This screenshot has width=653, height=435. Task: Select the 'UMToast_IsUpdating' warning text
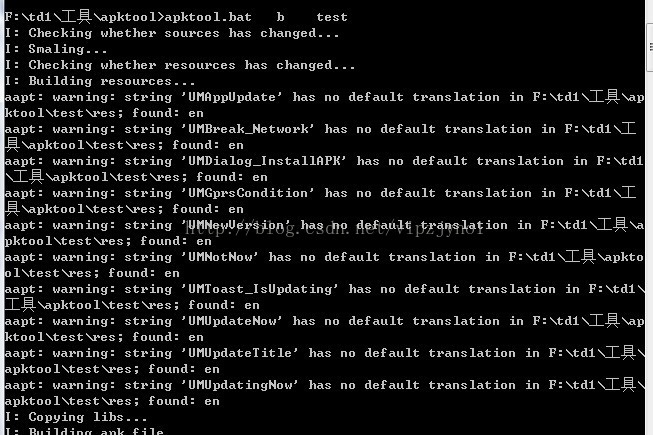coord(324,297)
